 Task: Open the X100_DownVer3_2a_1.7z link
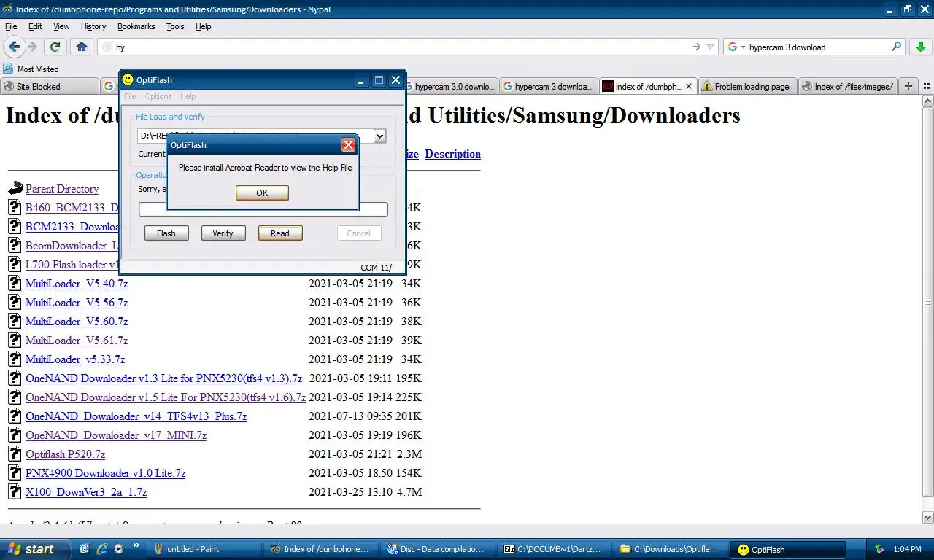coord(86,492)
